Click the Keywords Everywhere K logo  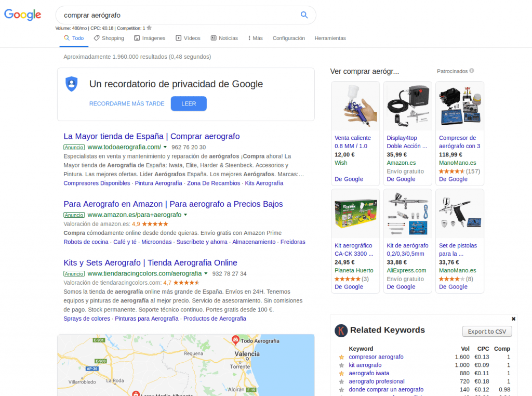pos(341,331)
